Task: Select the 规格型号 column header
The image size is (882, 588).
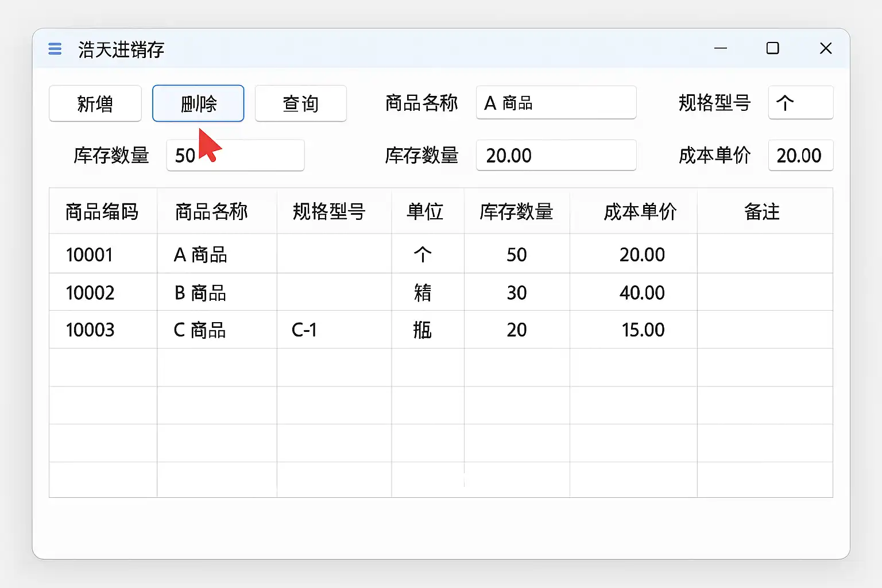Action: [x=329, y=211]
